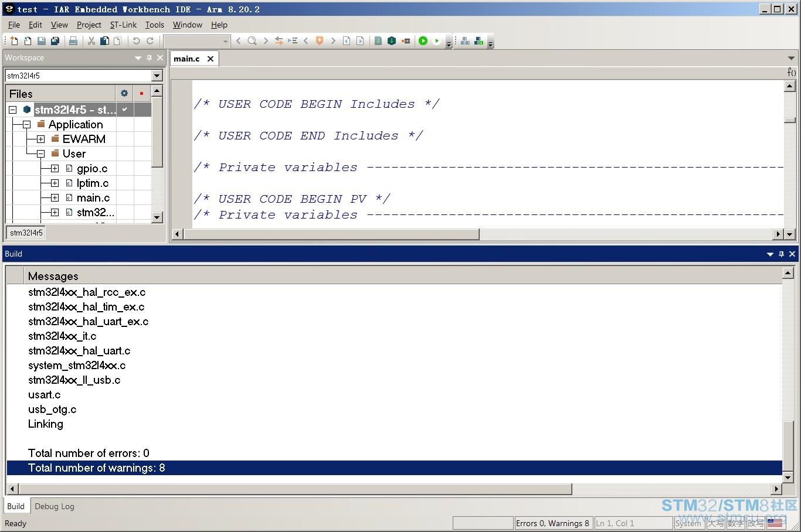Click the Save All toolbar icon

pyautogui.click(x=55, y=41)
